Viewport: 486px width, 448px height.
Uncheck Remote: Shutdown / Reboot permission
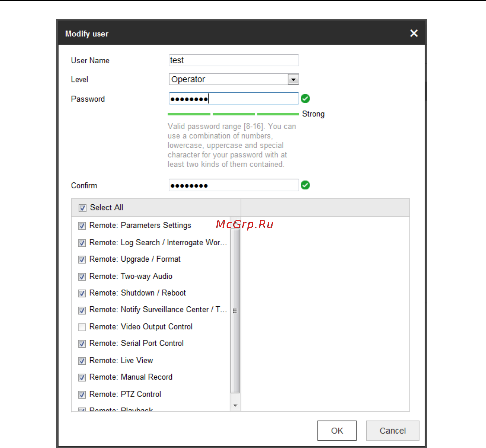(82, 293)
